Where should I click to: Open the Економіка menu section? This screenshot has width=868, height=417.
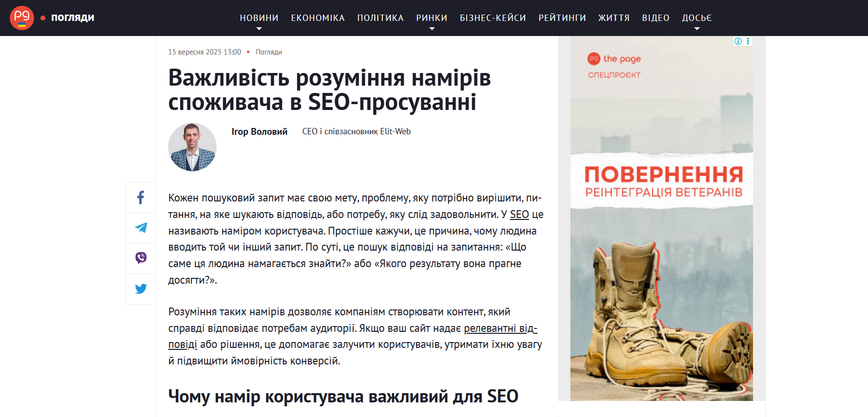[x=318, y=18]
